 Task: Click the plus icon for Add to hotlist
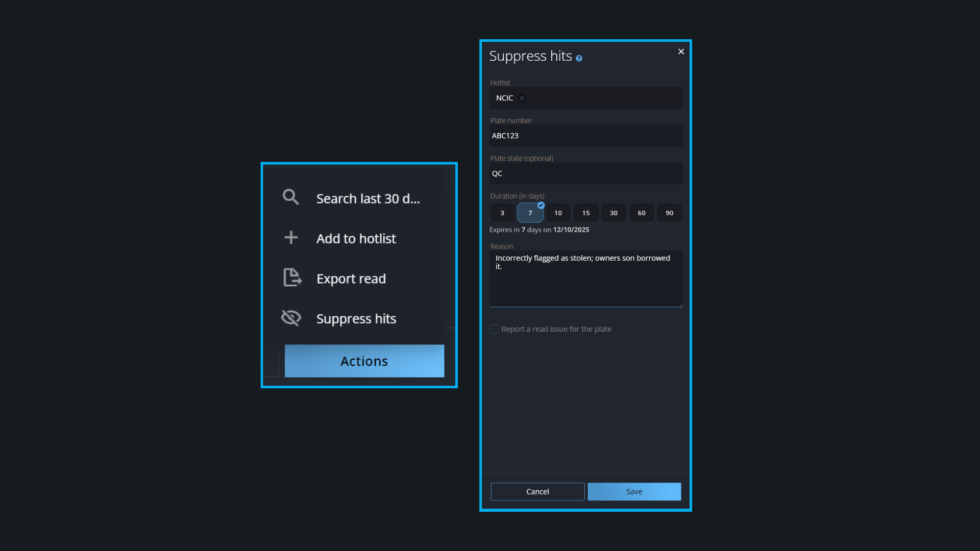tap(291, 237)
